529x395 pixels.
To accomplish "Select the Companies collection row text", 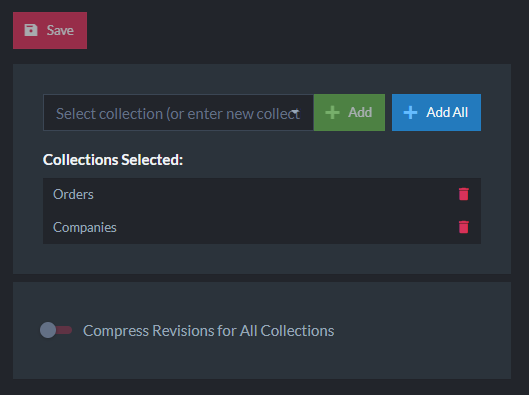I will pos(85,227).
